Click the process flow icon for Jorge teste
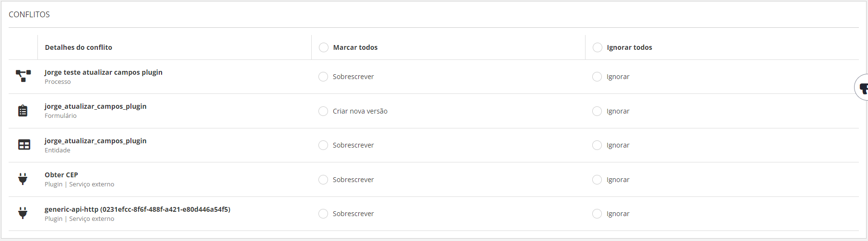This screenshot has height=241, width=868. tap(23, 76)
